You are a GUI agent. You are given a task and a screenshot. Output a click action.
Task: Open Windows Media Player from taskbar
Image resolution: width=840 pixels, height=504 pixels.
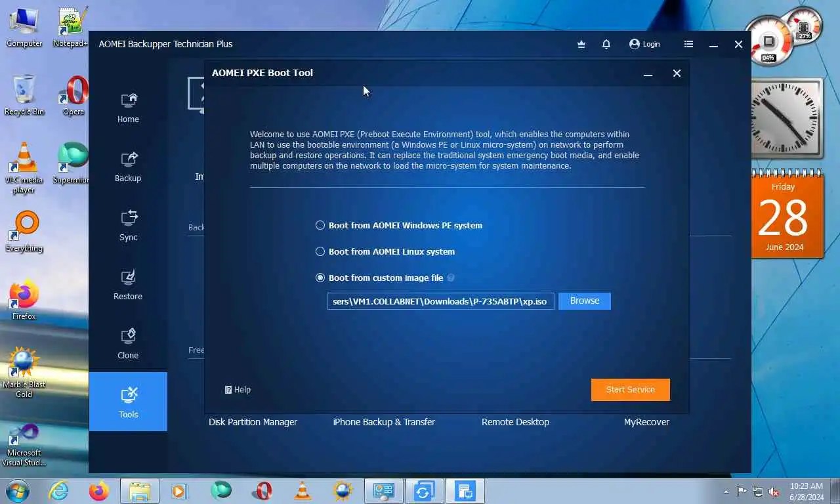tap(179, 491)
